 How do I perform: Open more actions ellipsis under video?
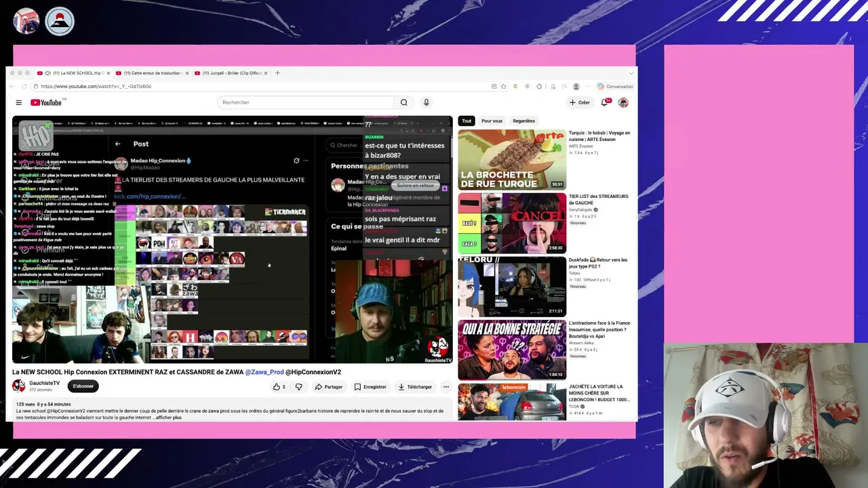click(x=446, y=387)
